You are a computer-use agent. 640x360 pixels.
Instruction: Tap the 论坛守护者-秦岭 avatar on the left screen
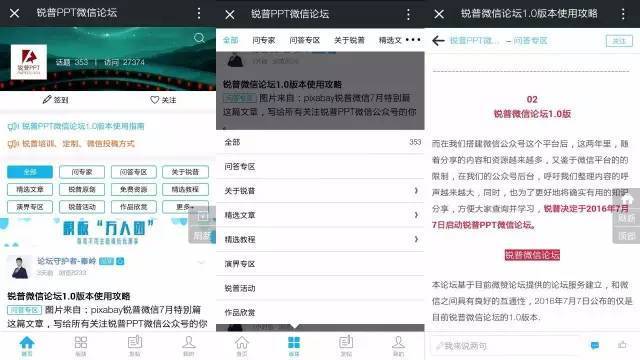[x=20, y=267]
